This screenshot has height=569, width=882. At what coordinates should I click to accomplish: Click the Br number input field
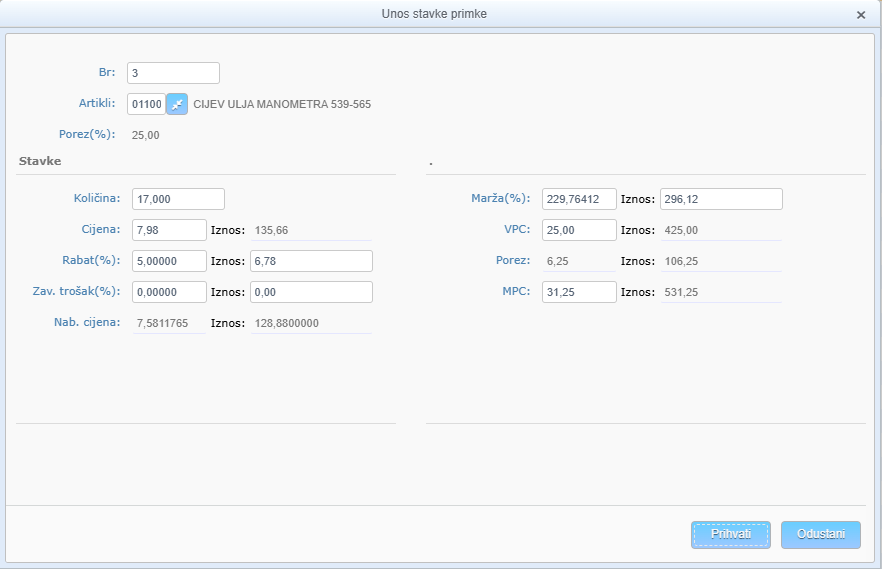[x=173, y=73]
